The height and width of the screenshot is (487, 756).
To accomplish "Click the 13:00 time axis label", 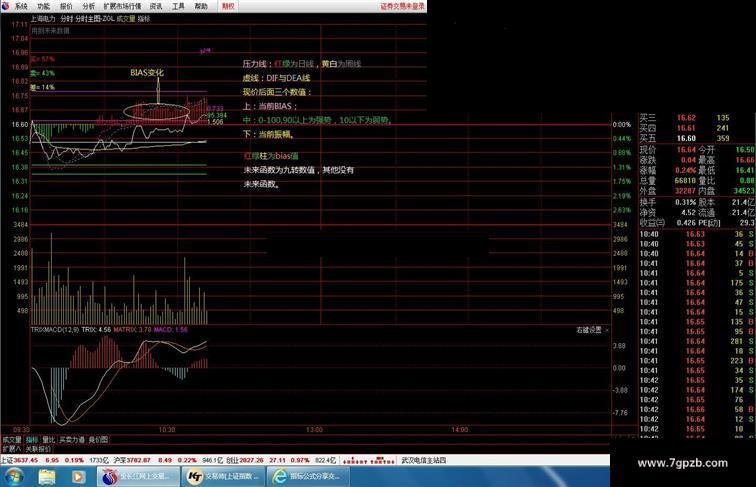I will [x=314, y=430].
